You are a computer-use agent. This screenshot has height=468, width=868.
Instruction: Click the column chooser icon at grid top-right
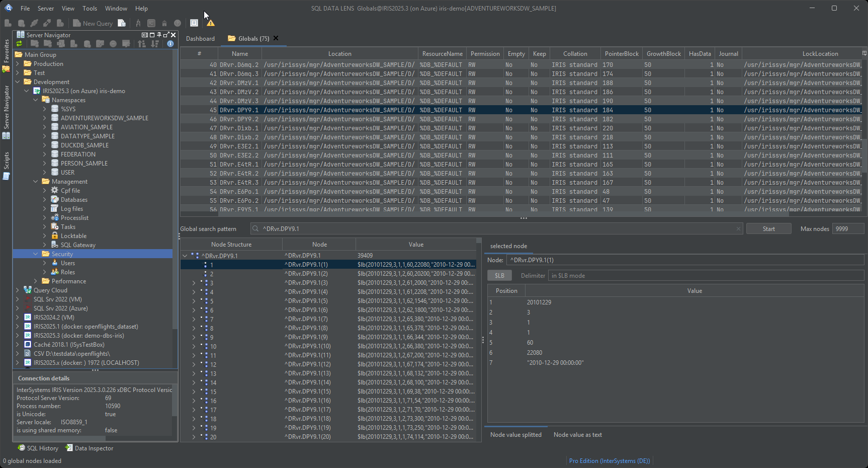click(864, 53)
